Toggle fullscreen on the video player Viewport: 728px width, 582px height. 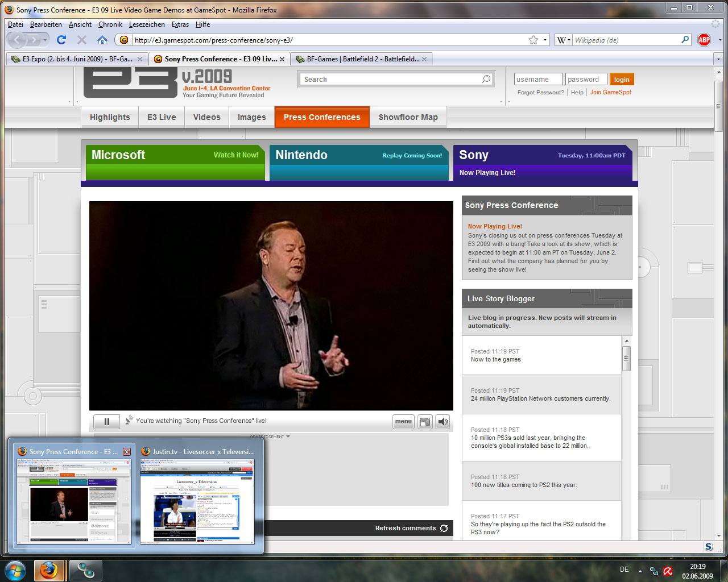click(425, 421)
